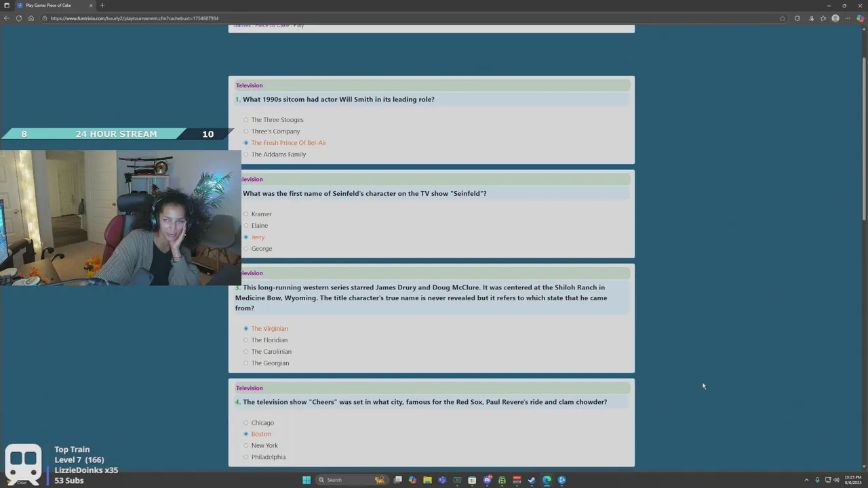Select The Floridian option
This screenshot has height=488, width=868.
click(x=269, y=340)
